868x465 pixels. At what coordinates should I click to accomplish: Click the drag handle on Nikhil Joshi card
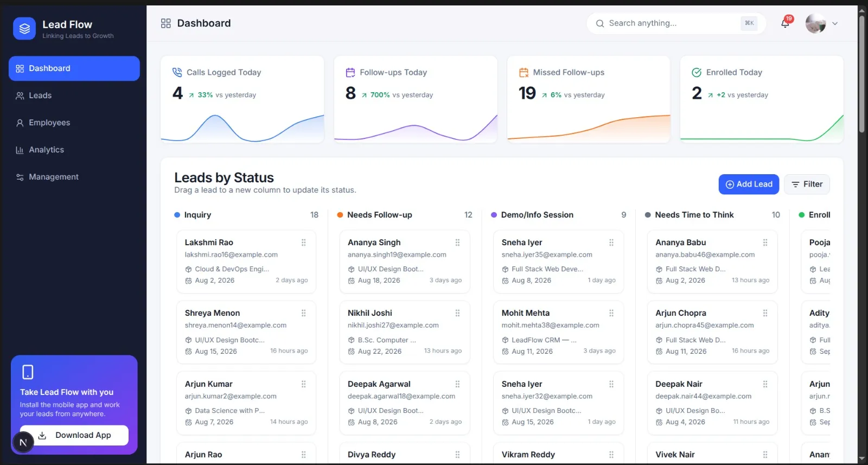coord(457,313)
